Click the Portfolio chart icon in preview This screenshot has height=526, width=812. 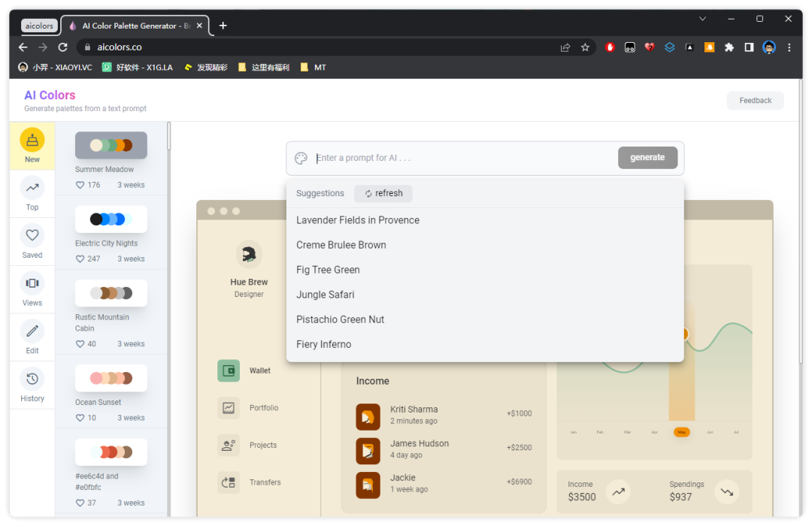229,408
